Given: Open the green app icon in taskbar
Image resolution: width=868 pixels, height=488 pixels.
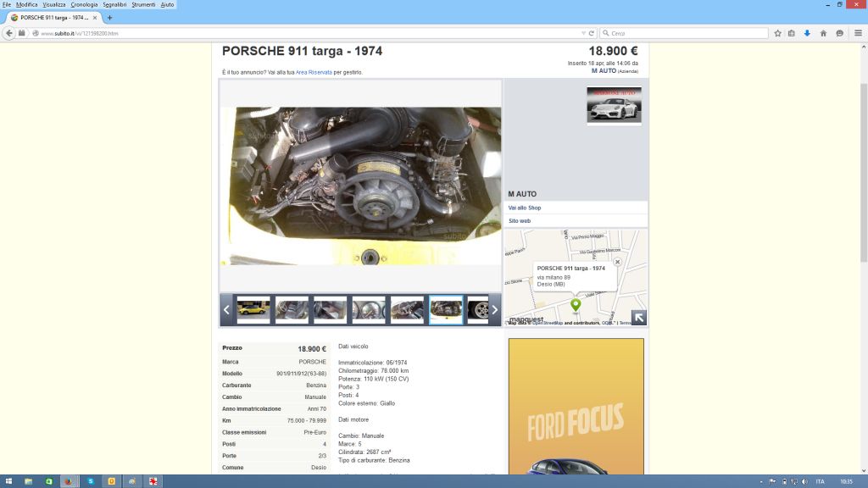Looking at the screenshot, I should (48, 481).
